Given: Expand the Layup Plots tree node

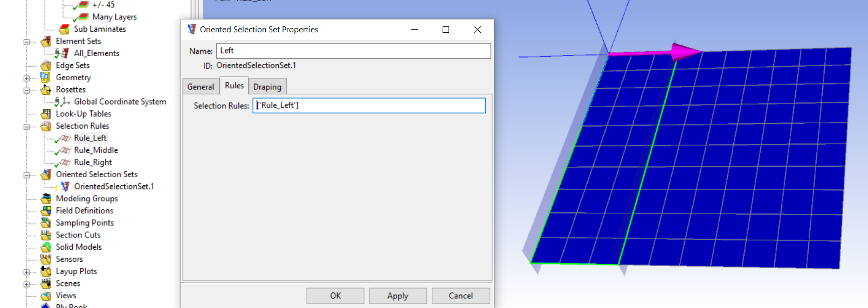Looking at the screenshot, I should click(x=26, y=272).
